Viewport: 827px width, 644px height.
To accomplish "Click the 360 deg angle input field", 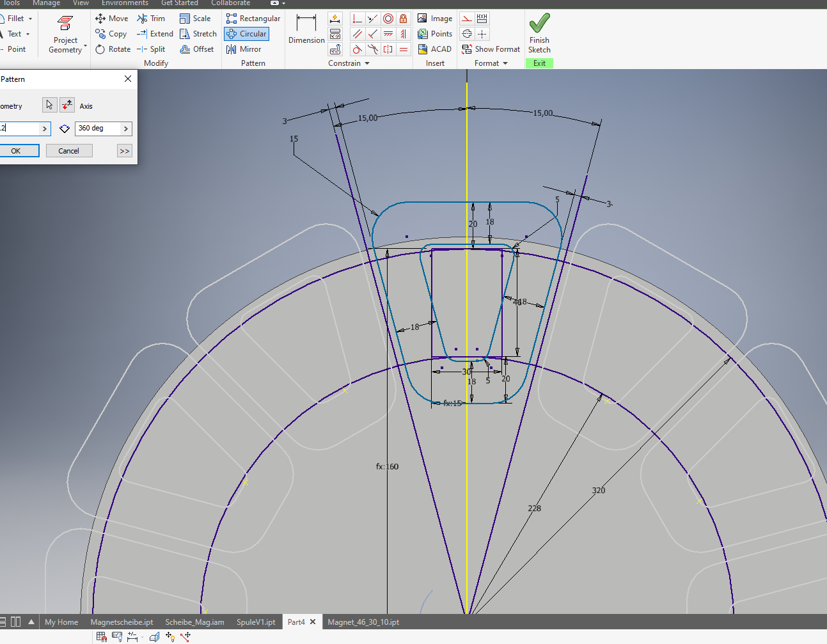I will click(97, 129).
